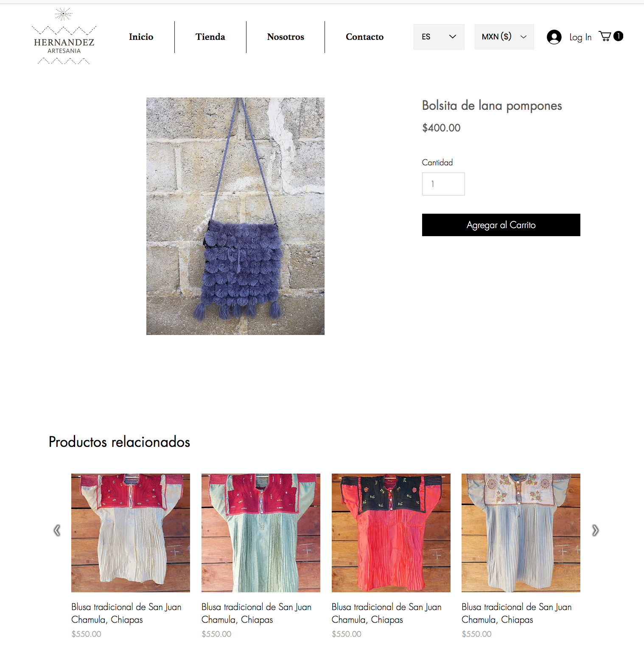The height and width of the screenshot is (647, 644).
Task: Open the red blouse with black yoke thumbnail
Action: coord(391,533)
